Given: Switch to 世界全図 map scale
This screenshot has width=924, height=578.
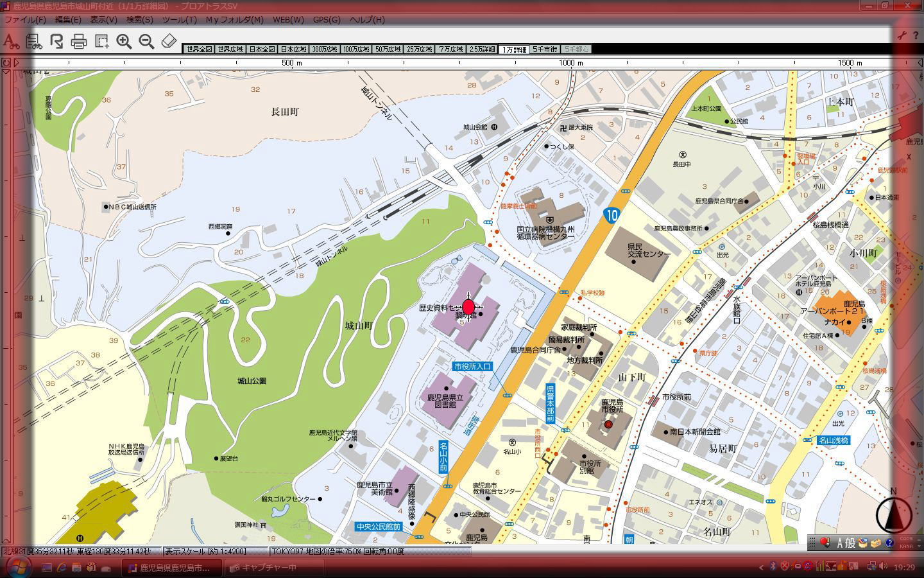Looking at the screenshot, I should coord(198,49).
